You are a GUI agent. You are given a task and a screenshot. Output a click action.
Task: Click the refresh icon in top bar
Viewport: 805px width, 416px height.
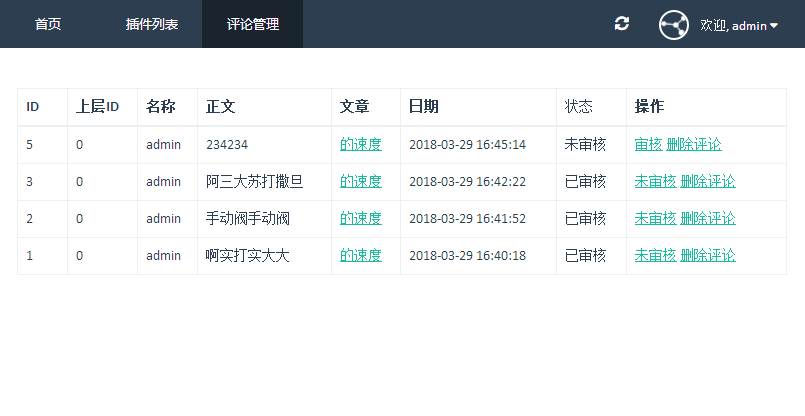click(622, 24)
